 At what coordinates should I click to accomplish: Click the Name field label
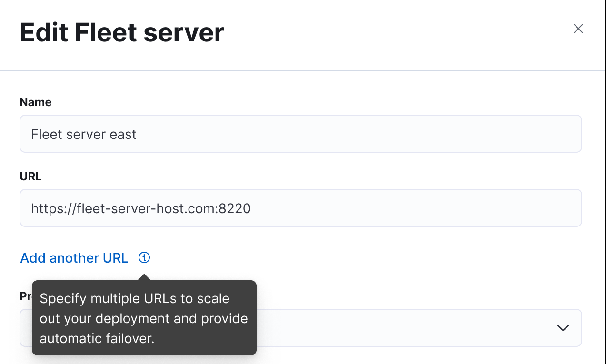[x=35, y=102]
